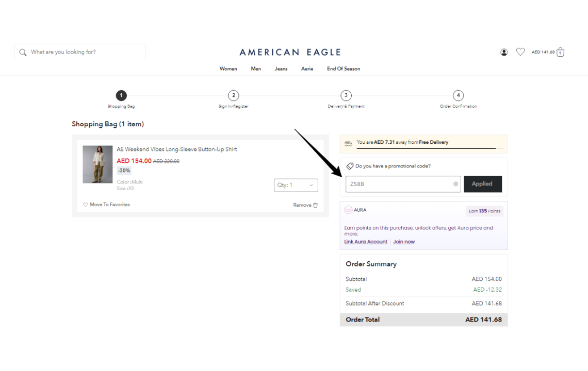Click the Earn 135 Points badge

tap(484, 211)
